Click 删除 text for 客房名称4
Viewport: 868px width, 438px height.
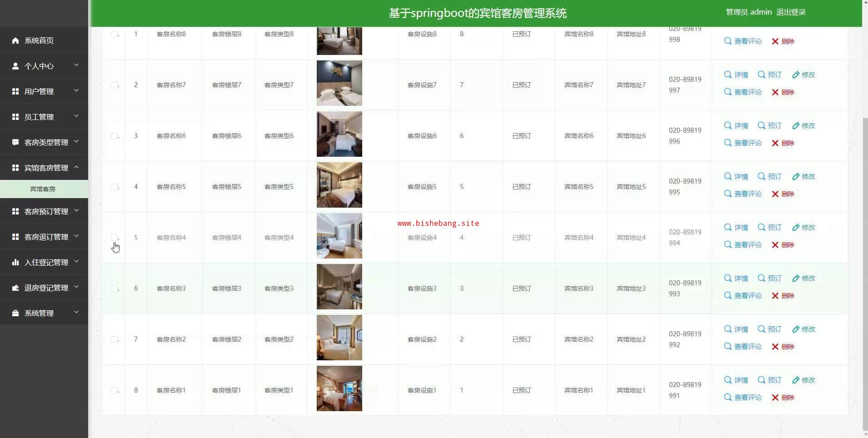[788, 245]
